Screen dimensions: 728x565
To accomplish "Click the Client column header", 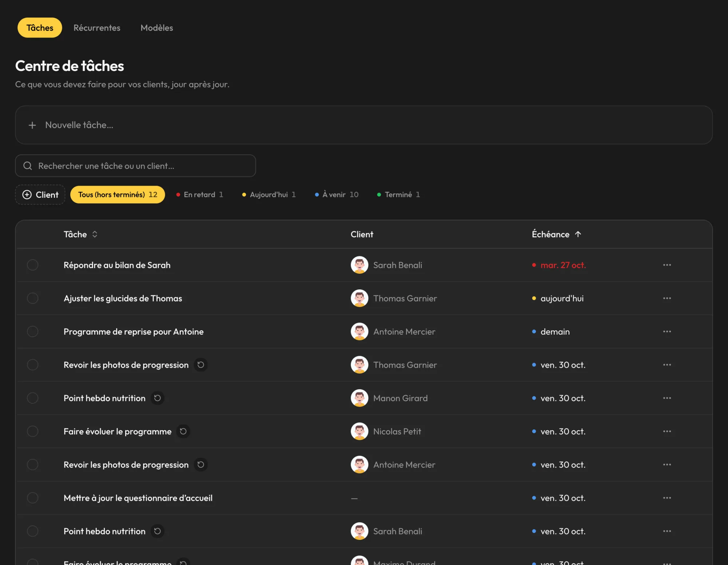I will [x=362, y=234].
